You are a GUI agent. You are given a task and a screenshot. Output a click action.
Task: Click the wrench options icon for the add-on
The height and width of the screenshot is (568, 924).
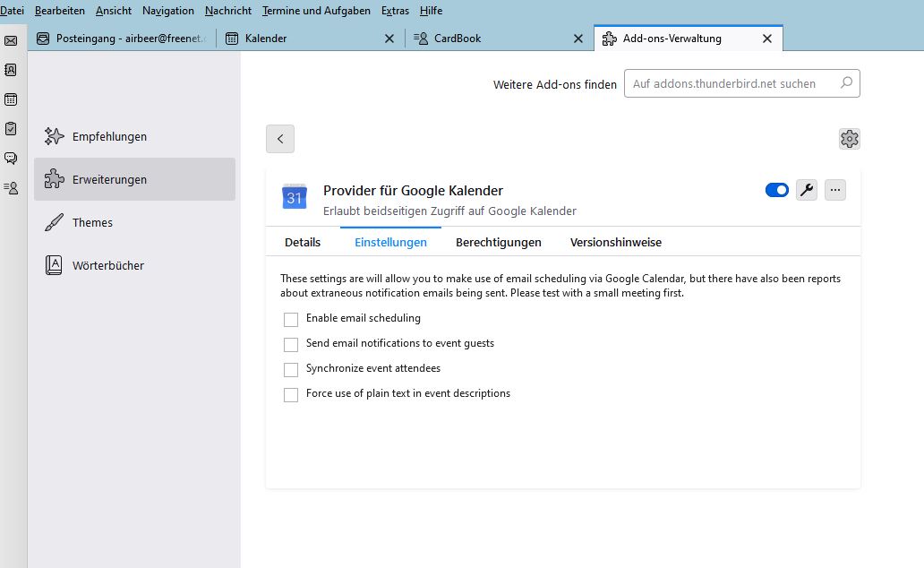point(806,190)
